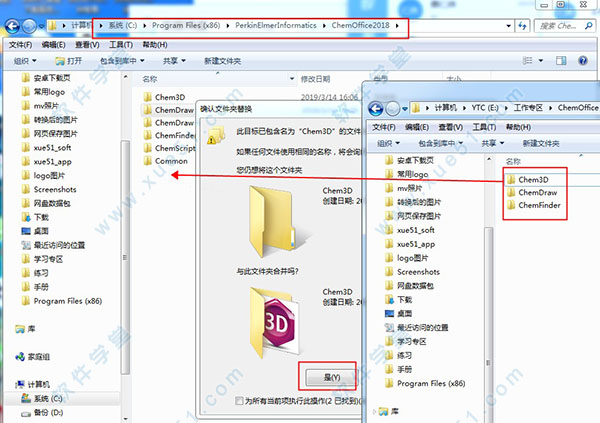Select 备份 (D:) drive in the left sidebar
600x423 pixels.
(48, 412)
